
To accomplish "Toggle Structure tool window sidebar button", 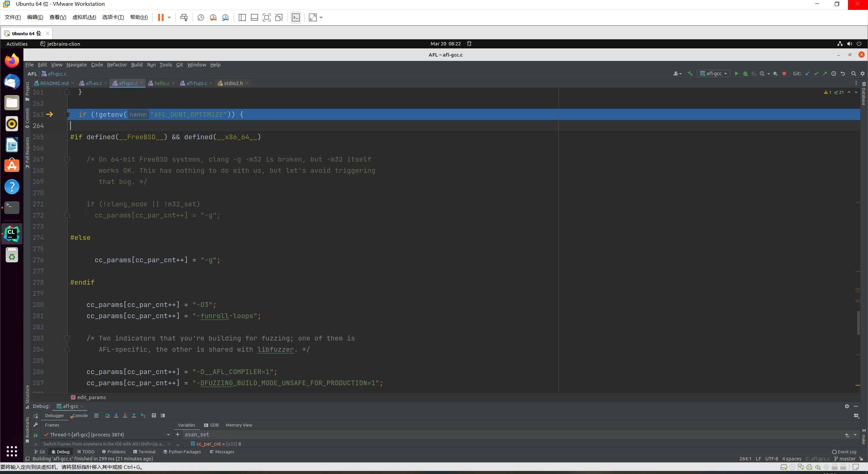I will 27,397.
